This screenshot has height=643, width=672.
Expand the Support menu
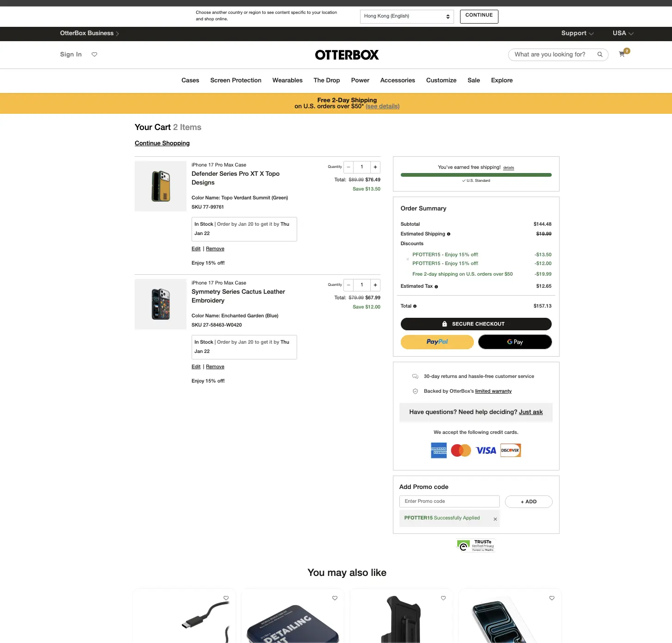[x=577, y=33]
